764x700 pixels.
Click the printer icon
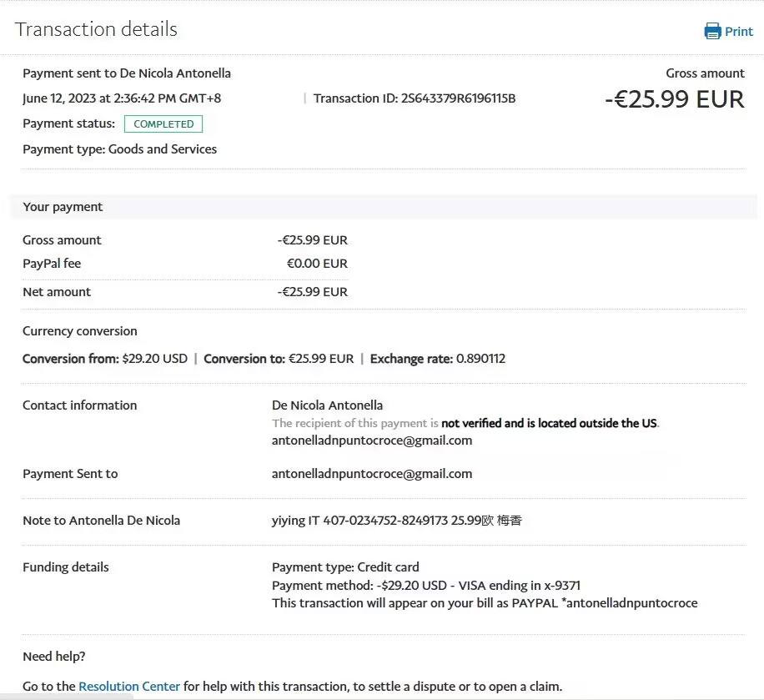712,32
